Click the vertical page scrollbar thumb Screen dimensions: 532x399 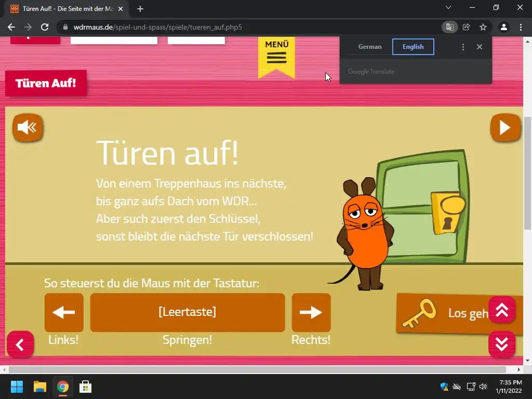click(x=527, y=173)
